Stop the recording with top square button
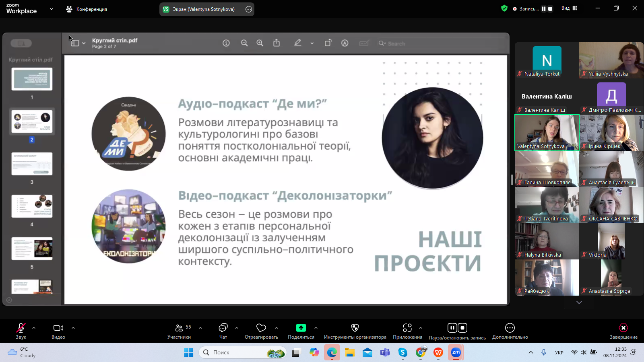 [550, 8]
